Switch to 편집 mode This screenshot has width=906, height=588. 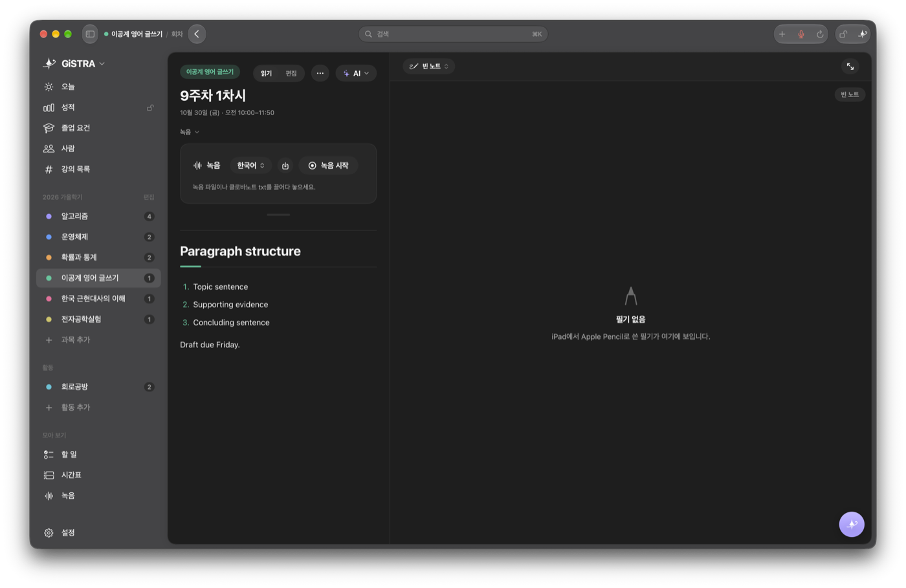[291, 73]
